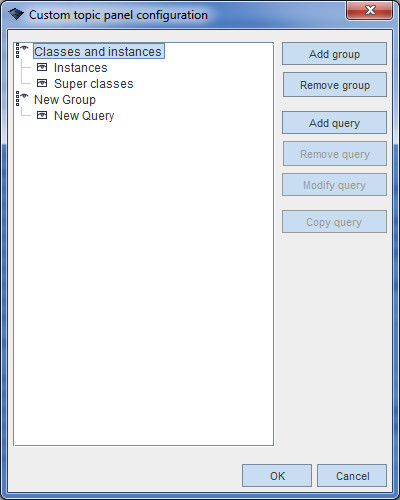Click the Super classes query icon
The width and height of the screenshot is (400, 500).
[x=42, y=83]
